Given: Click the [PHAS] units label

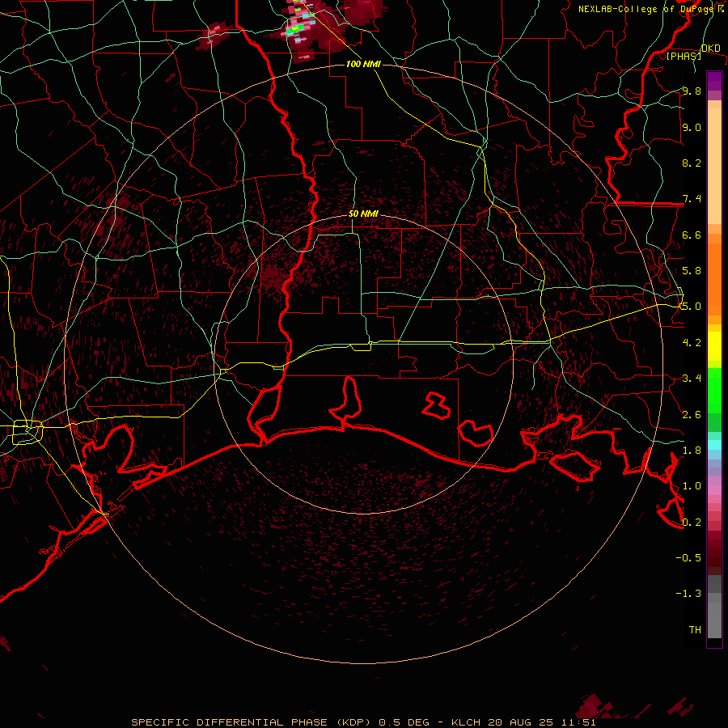Looking at the screenshot, I should pyautogui.click(x=684, y=56).
